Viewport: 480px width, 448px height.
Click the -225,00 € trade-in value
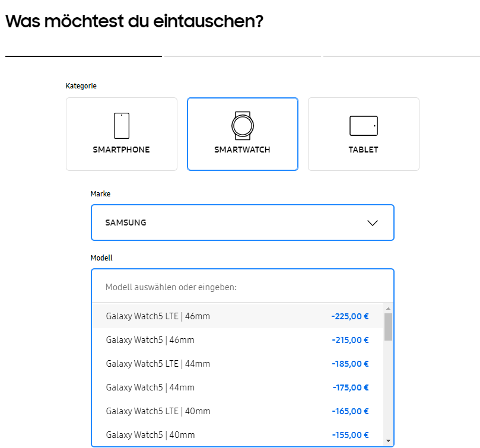click(350, 316)
